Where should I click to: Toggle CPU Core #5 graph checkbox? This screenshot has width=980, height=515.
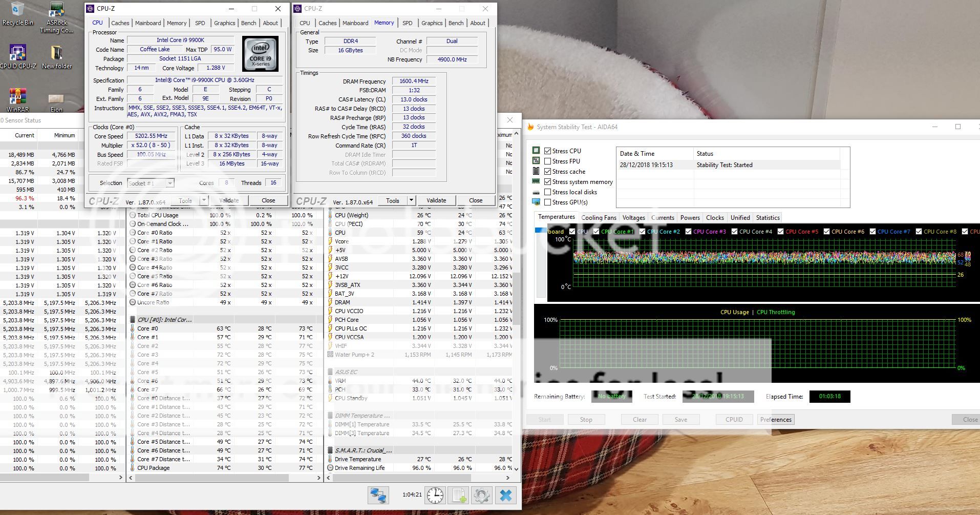(x=780, y=232)
